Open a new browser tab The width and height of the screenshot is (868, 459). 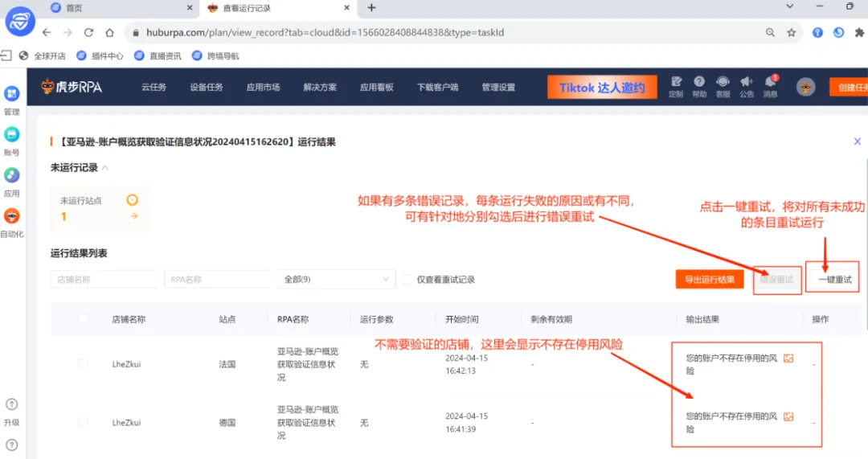(371, 8)
